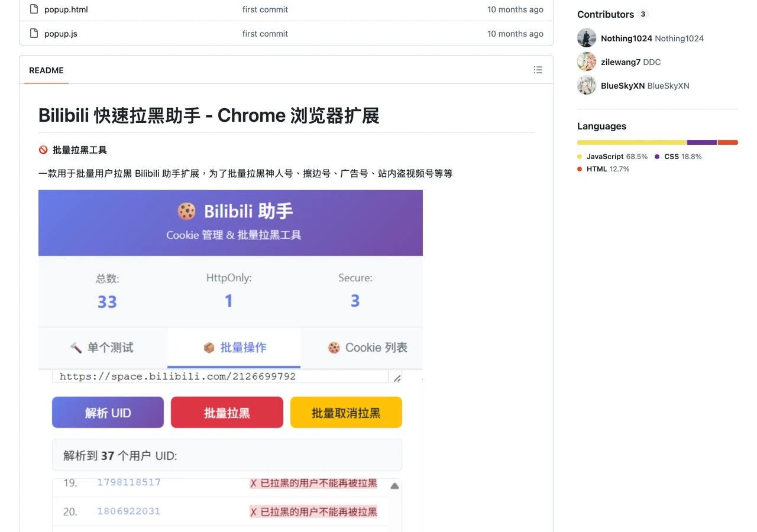The image size is (757, 532).
Task: Click HTML 12.7% language link
Action: (603, 169)
